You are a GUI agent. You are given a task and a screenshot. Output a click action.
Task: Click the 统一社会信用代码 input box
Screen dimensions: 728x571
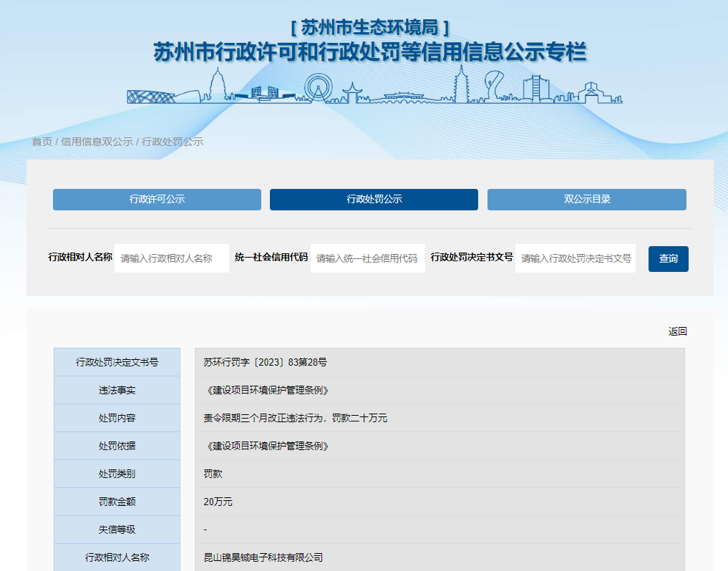(x=367, y=258)
